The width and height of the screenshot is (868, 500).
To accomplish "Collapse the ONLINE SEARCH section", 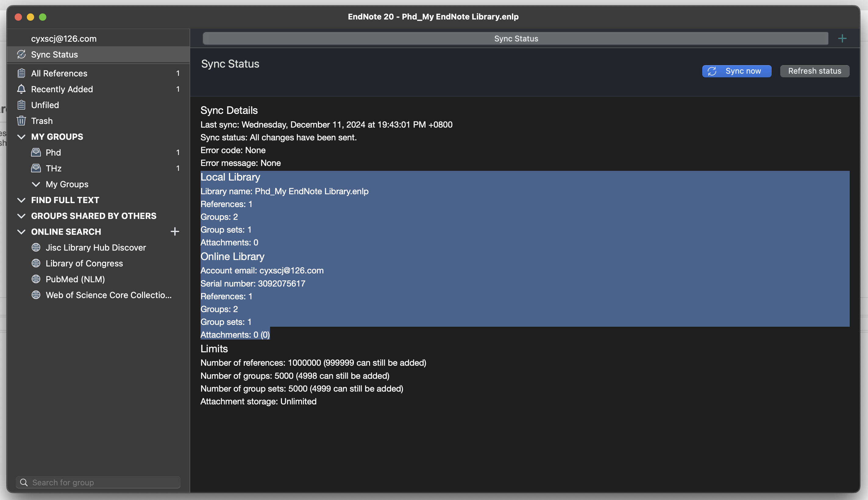I will pyautogui.click(x=21, y=231).
